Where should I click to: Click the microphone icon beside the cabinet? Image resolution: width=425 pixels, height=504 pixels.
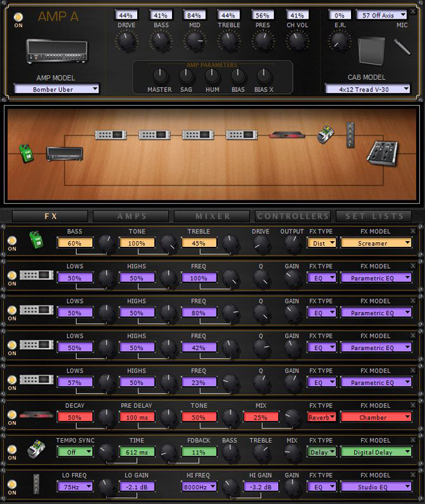point(402,46)
